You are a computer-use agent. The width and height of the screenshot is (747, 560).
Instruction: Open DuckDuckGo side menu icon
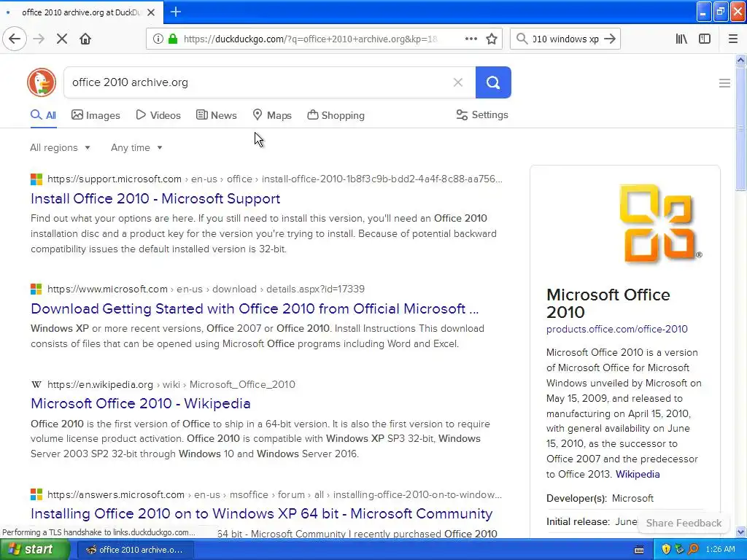[x=724, y=83]
